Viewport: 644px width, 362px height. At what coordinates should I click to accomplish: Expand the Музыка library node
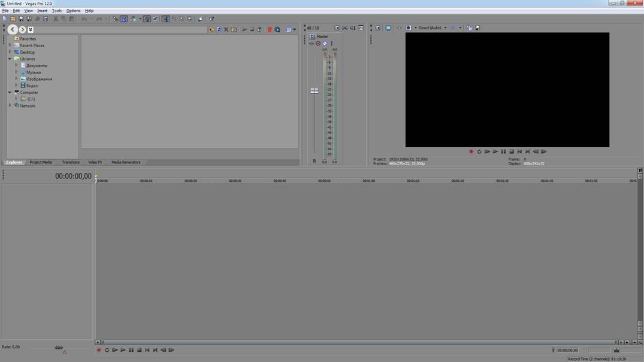click(x=16, y=72)
